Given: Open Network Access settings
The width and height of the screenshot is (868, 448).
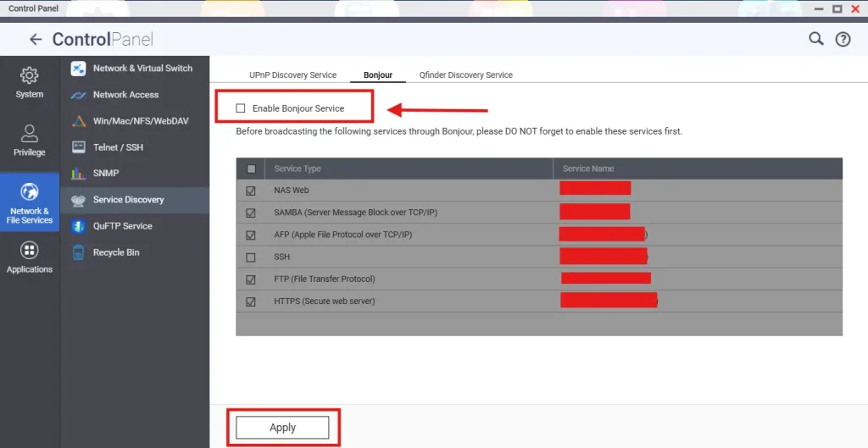Looking at the screenshot, I should click(135, 95).
